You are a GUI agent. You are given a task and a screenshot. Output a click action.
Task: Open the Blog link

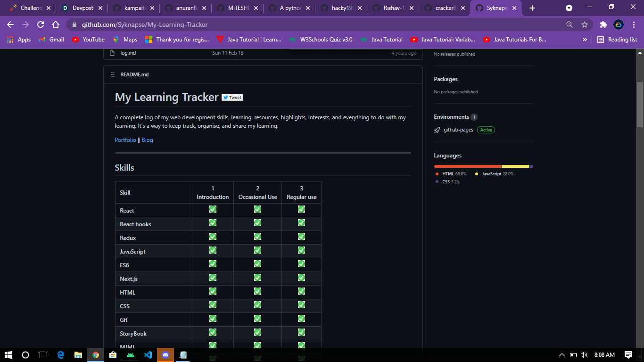(148, 140)
